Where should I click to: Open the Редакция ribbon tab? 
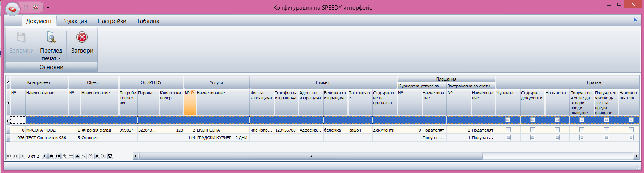tap(75, 21)
